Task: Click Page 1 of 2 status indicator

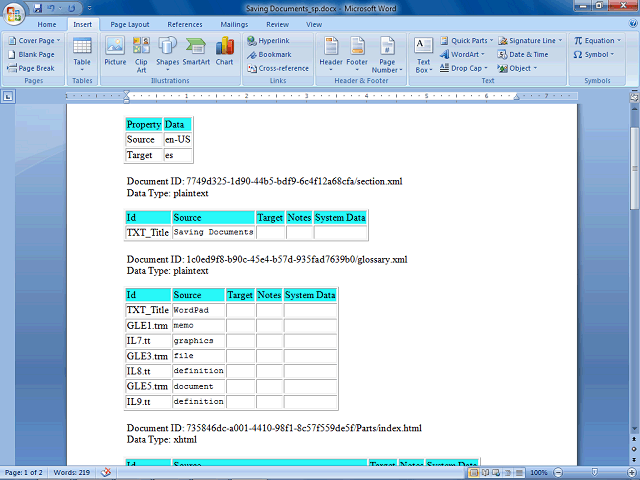Action: (23, 472)
